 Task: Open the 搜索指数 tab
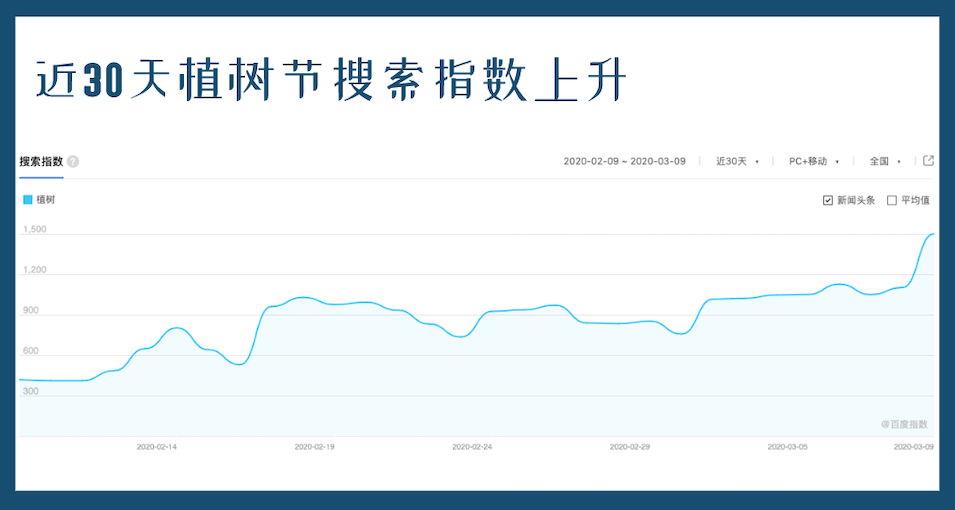coord(41,161)
